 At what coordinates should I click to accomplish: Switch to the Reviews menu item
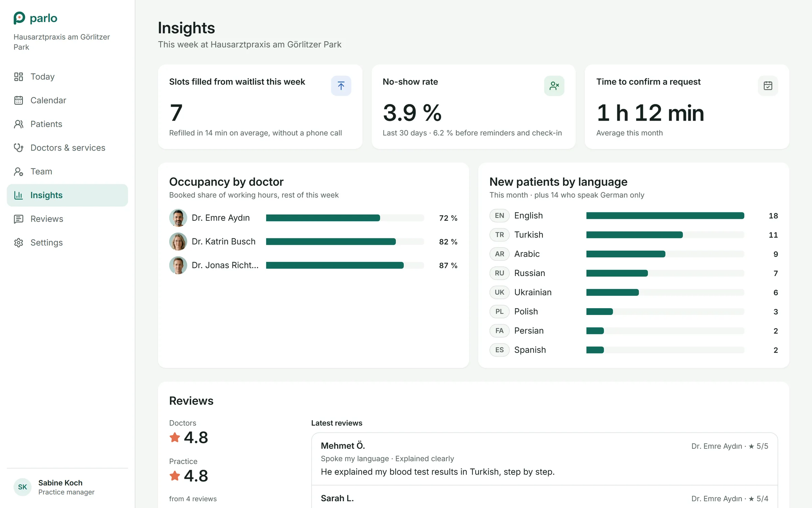67,219
